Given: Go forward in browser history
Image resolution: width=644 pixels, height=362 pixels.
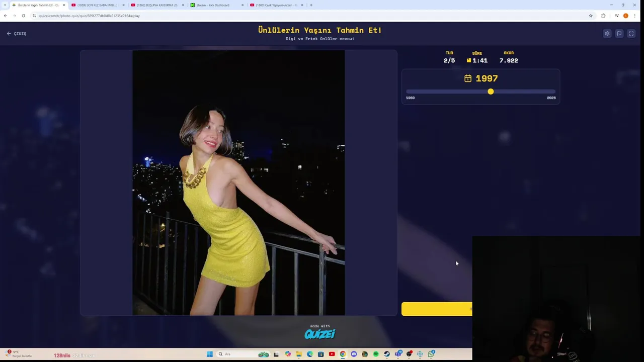Looking at the screenshot, I should tap(14, 16).
